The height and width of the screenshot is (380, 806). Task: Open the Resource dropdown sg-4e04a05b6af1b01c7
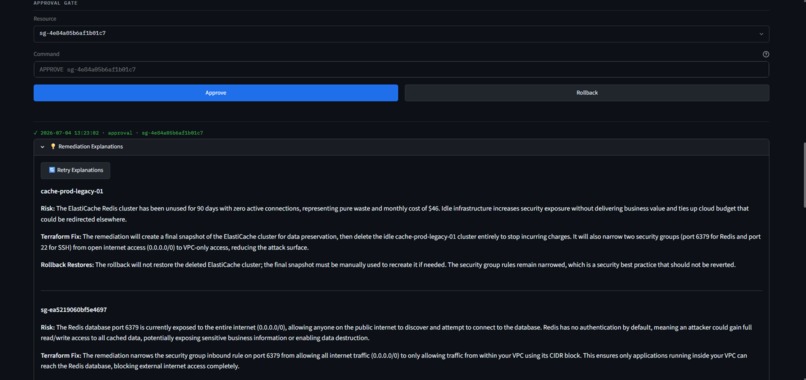click(401, 33)
